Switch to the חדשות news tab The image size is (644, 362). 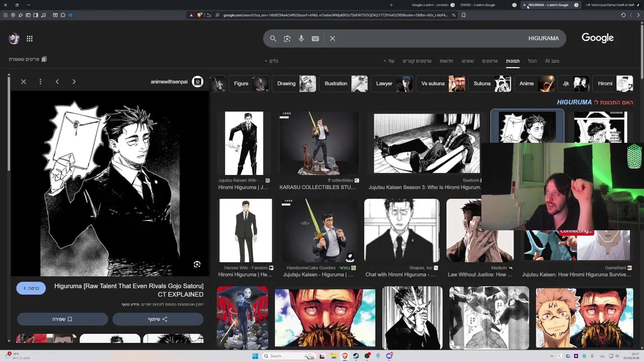tap(446, 61)
